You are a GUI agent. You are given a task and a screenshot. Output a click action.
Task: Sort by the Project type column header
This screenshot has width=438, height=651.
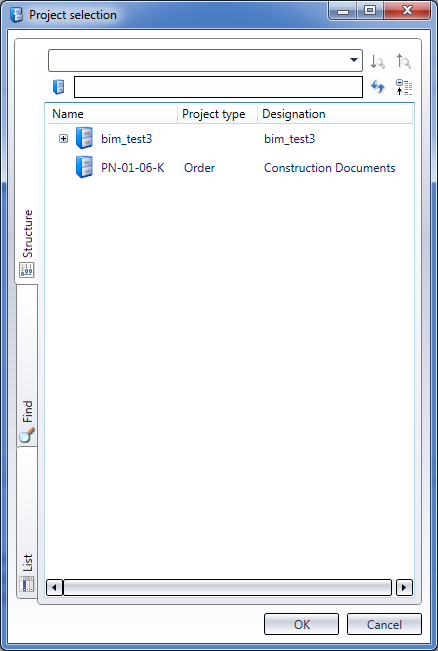(x=218, y=114)
